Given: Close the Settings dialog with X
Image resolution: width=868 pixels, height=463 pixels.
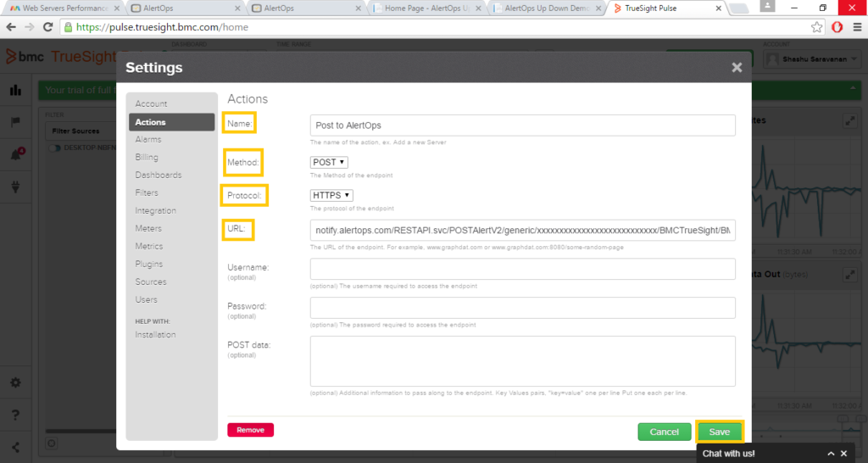Looking at the screenshot, I should [737, 68].
